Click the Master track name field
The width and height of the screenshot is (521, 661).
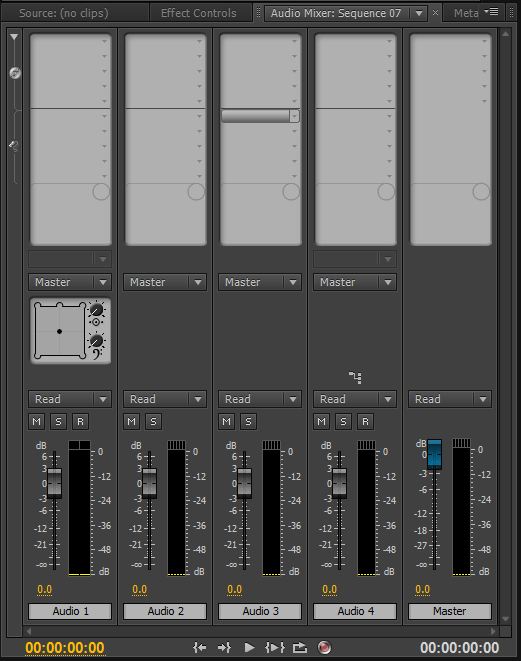[450, 611]
